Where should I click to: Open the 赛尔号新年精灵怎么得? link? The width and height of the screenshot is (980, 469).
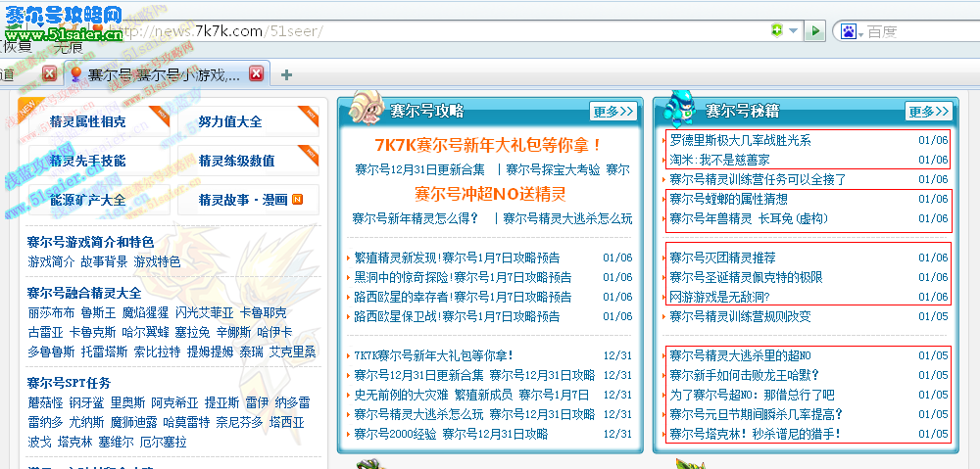click(415, 218)
